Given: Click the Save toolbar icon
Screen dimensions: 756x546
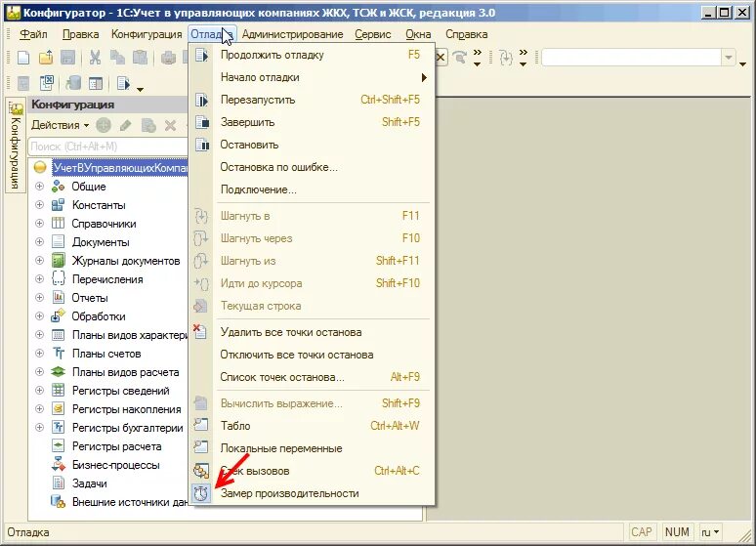Looking at the screenshot, I should 68,58.
